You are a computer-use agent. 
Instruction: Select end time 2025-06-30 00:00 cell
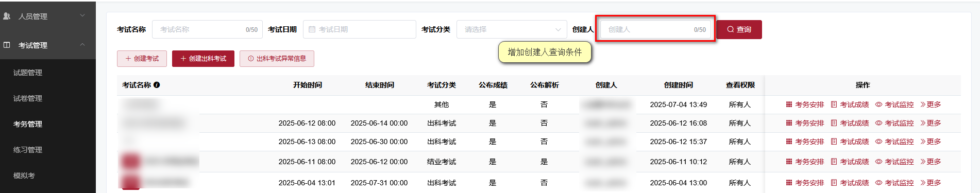379,142
